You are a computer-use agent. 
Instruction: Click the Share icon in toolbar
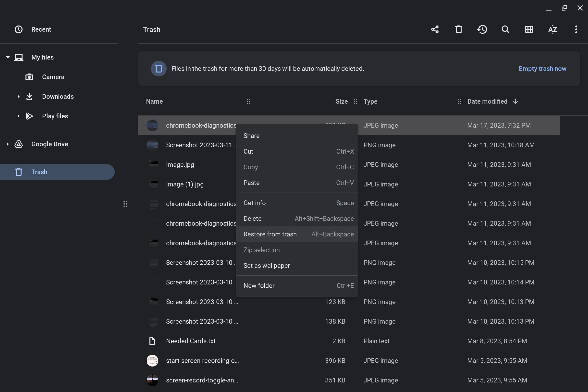point(434,29)
